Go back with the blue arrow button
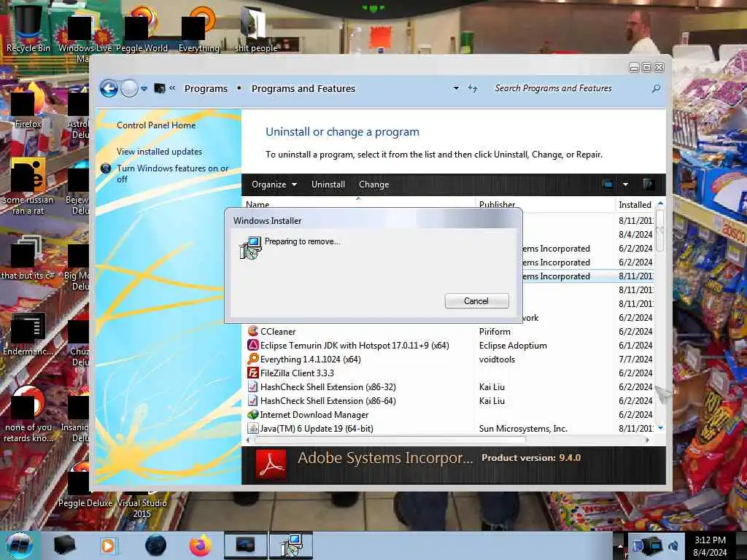 pos(109,88)
